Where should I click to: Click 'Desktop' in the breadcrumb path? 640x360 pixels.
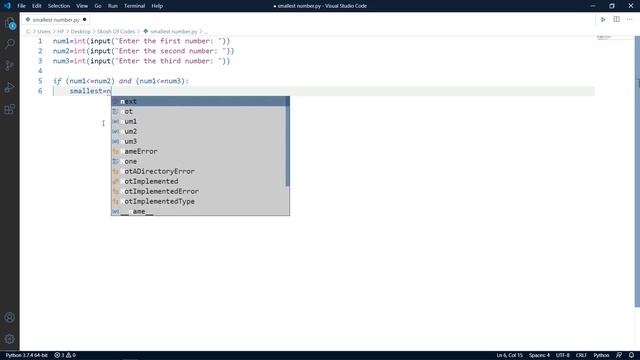click(80, 31)
